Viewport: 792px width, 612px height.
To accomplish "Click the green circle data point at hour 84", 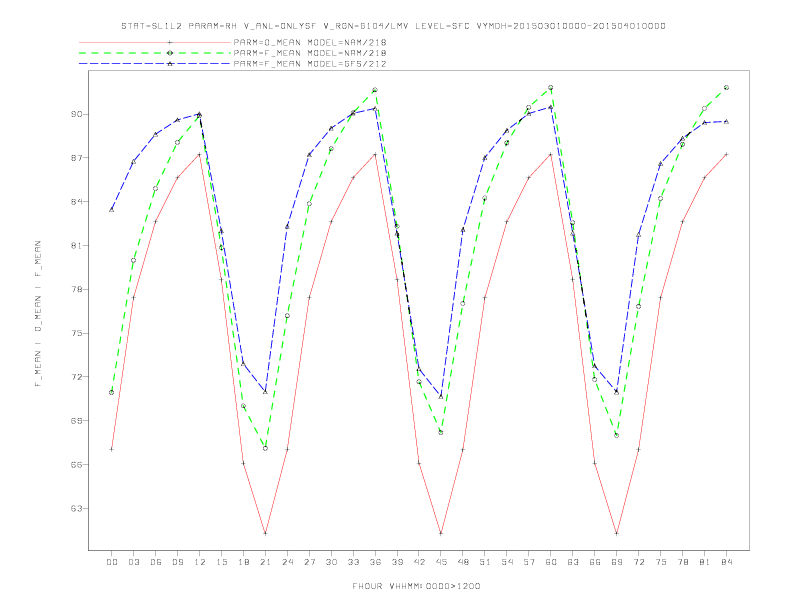I will click(x=726, y=88).
